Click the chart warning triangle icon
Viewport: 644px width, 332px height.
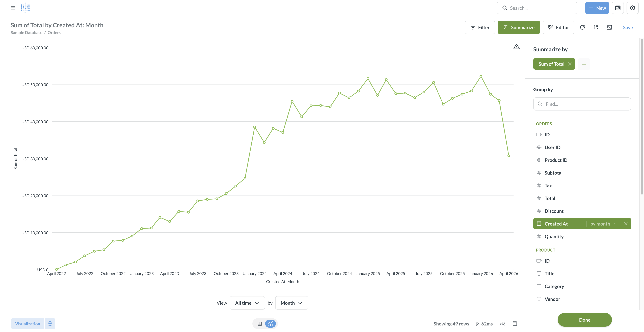pyautogui.click(x=516, y=47)
